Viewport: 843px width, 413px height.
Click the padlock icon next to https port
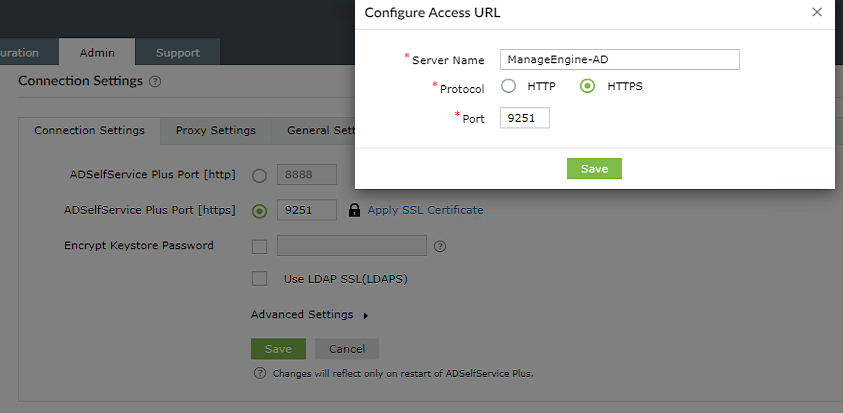click(354, 210)
